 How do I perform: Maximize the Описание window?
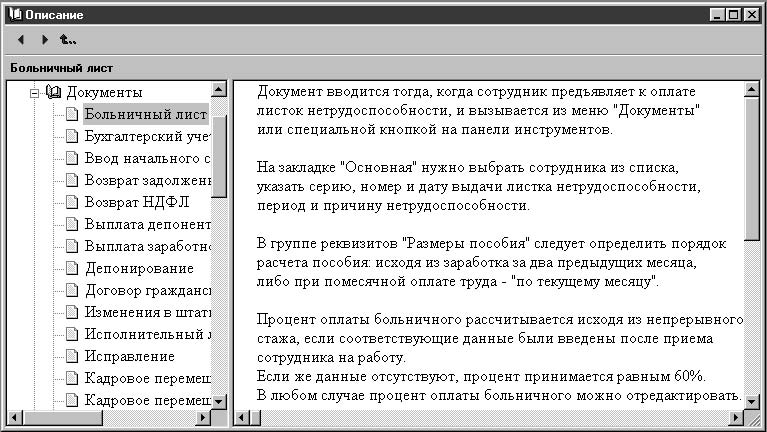(x=735, y=15)
